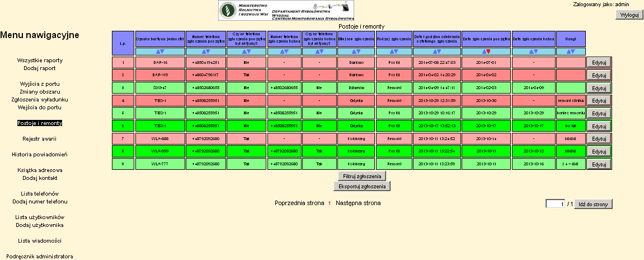Choose Dodaj użytkownika
Image resolution: width=644 pixels, height=260 pixels.
click(x=40, y=225)
